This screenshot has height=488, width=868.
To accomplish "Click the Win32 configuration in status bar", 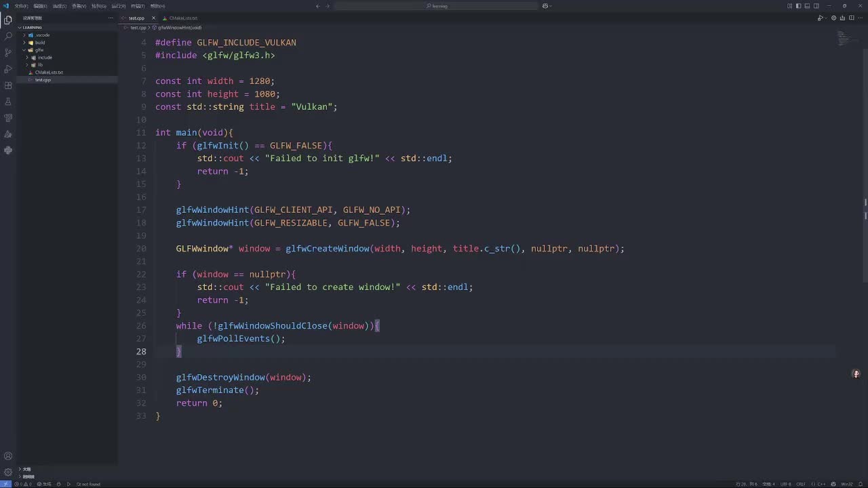I will tap(847, 484).
